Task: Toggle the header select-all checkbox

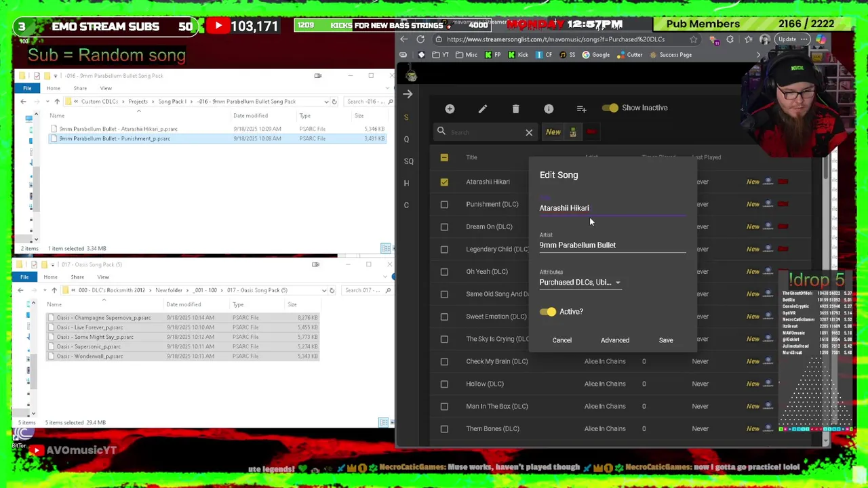Action: [x=444, y=157]
